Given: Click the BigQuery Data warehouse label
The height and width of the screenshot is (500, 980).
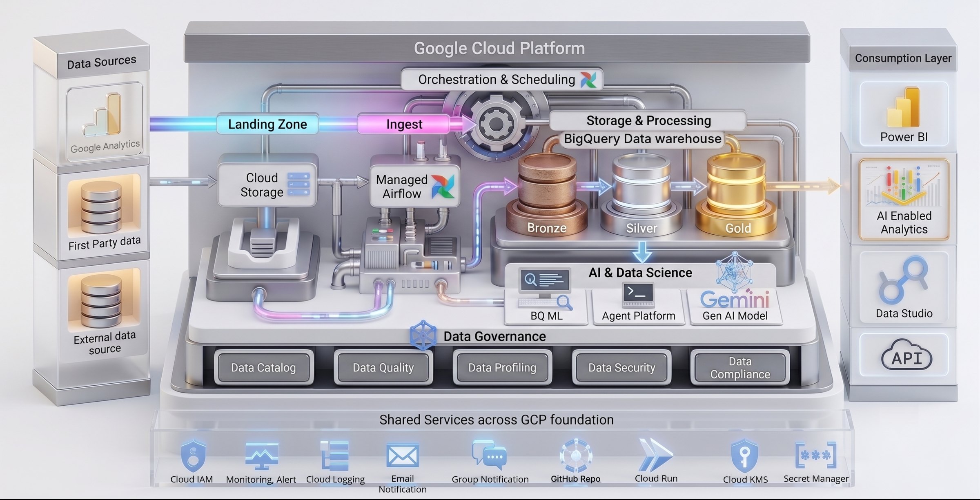Looking at the screenshot, I should [642, 139].
